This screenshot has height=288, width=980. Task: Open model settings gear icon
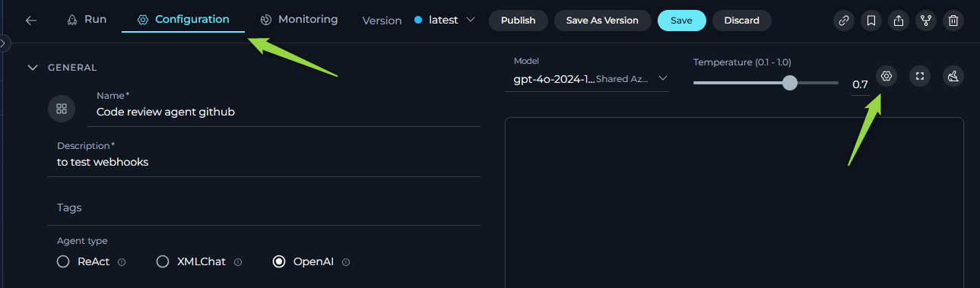tap(886, 76)
